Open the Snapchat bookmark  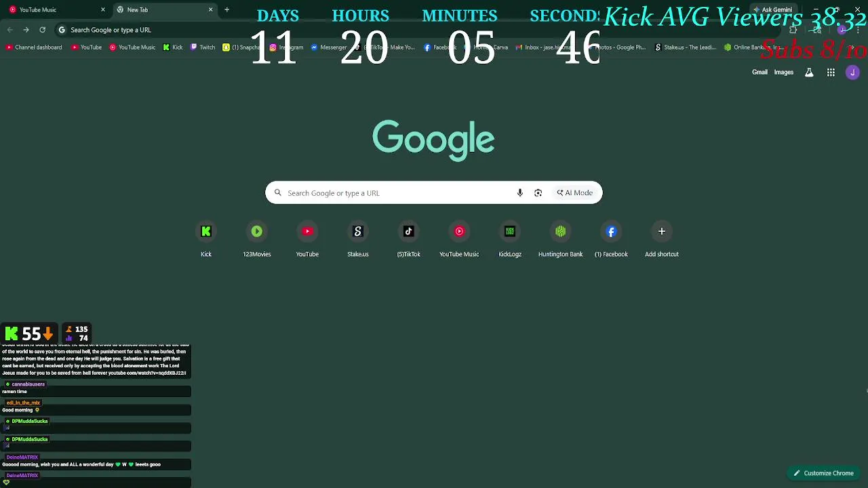click(241, 47)
